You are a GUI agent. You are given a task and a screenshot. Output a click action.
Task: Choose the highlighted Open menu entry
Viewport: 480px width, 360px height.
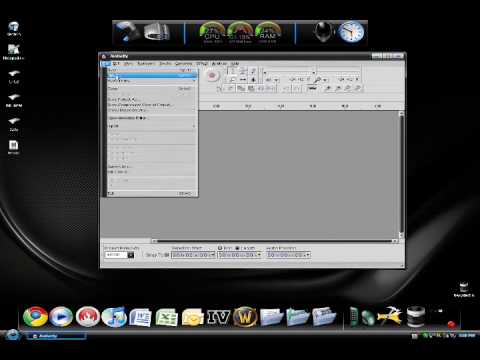pyautogui.click(x=152, y=76)
